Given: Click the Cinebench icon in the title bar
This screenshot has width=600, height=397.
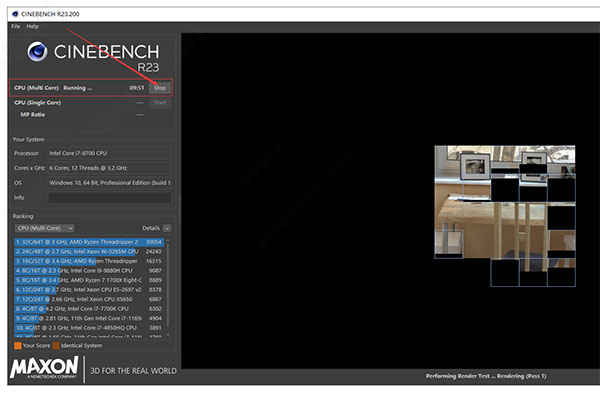Looking at the screenshot, I should (x=15, y=14).
